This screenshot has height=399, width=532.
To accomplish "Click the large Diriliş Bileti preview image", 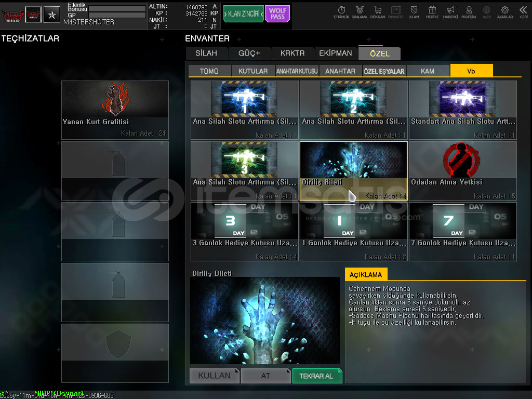I will coord(264,321).
